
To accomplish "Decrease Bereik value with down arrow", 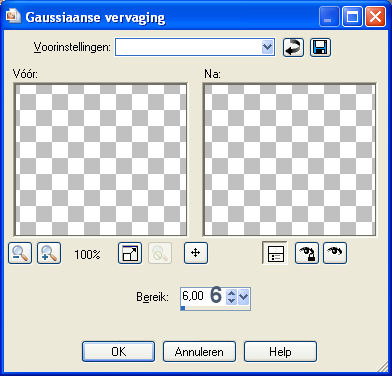I will pyautogui.click(x=231, y=300).
